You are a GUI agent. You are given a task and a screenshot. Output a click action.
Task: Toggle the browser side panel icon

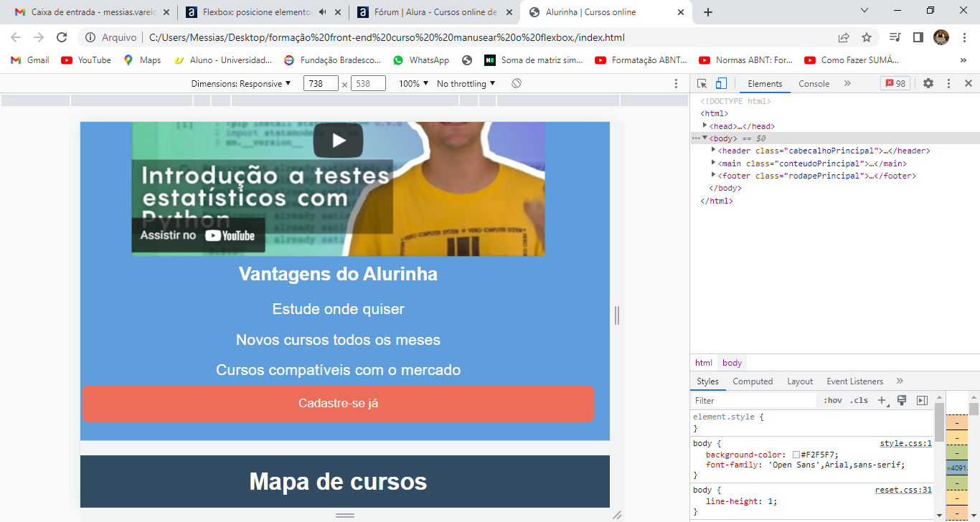(x=918, y=37)
